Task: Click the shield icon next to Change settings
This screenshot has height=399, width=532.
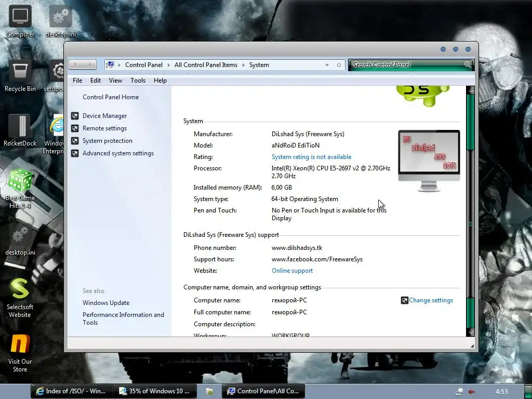Action: tap(404, 300)
